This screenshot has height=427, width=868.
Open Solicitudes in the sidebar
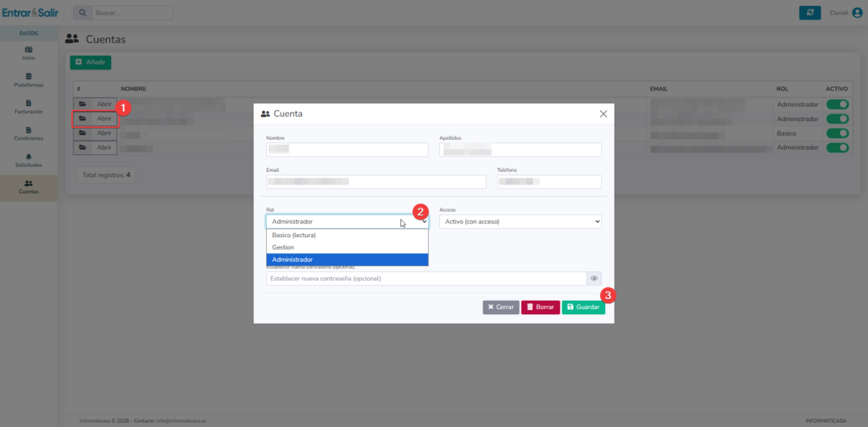click(29, 160)
